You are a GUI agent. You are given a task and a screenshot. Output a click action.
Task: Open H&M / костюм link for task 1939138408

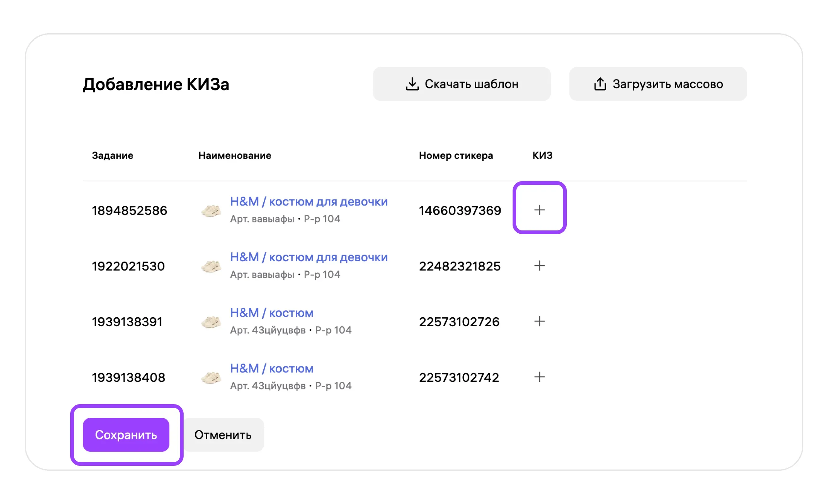pyautogui.click(x=271, y=368)
